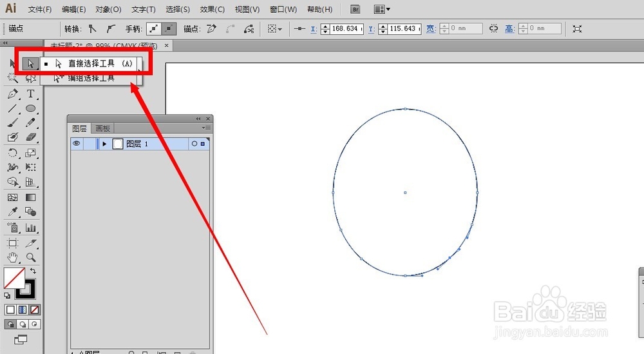Enable Draw Normal mode
644x354 pixels.
[10, 324]
